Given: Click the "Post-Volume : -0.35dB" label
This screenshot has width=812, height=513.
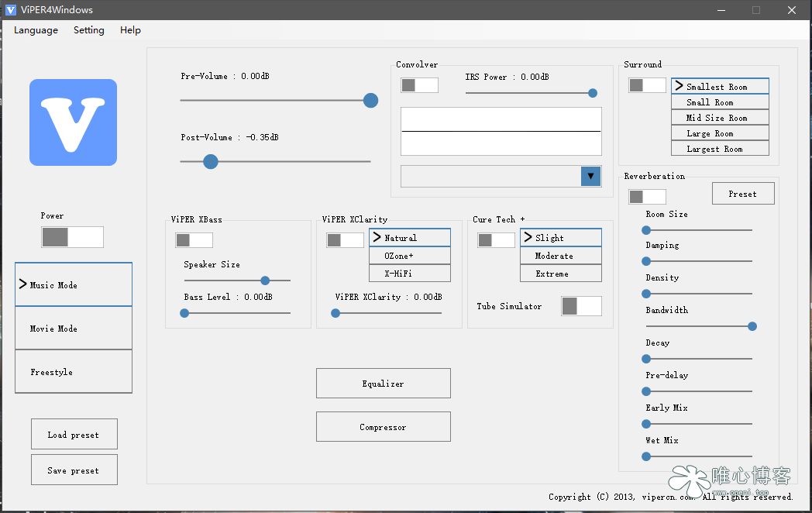Looking at the screenshot, I should coord(230,137).
